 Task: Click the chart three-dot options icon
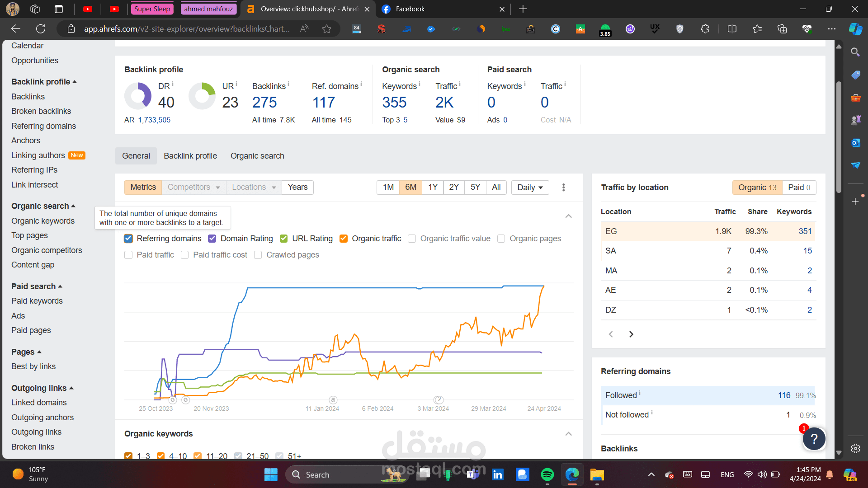tap(563, 187)
